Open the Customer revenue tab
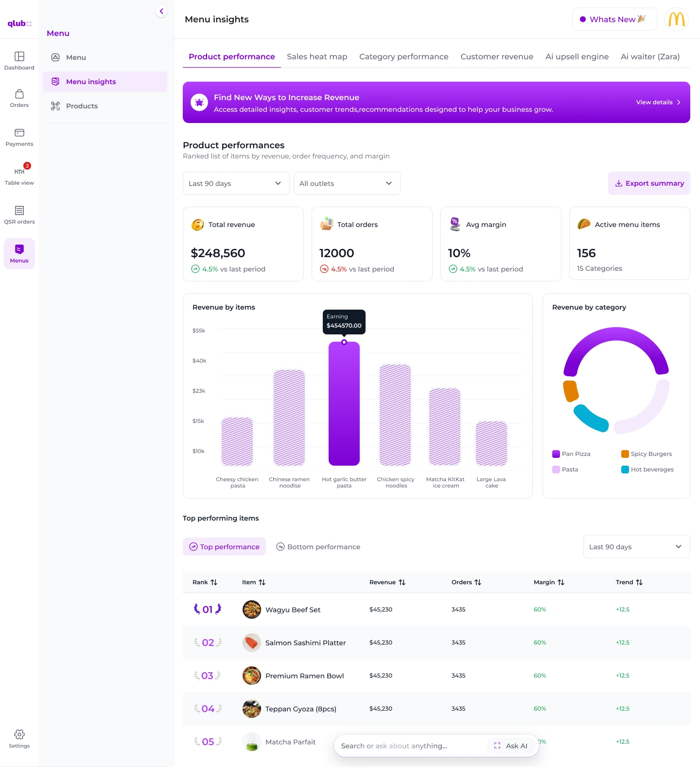The width and height of the screenshot is (700, 767). 497,56
